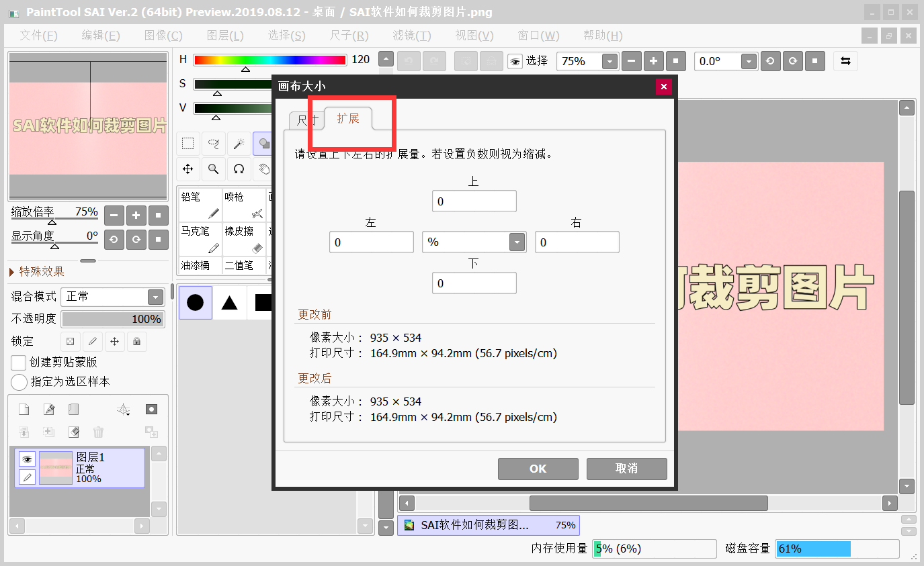
Task: Click the 取消 cancel button
Action: (x=627, y=469)
